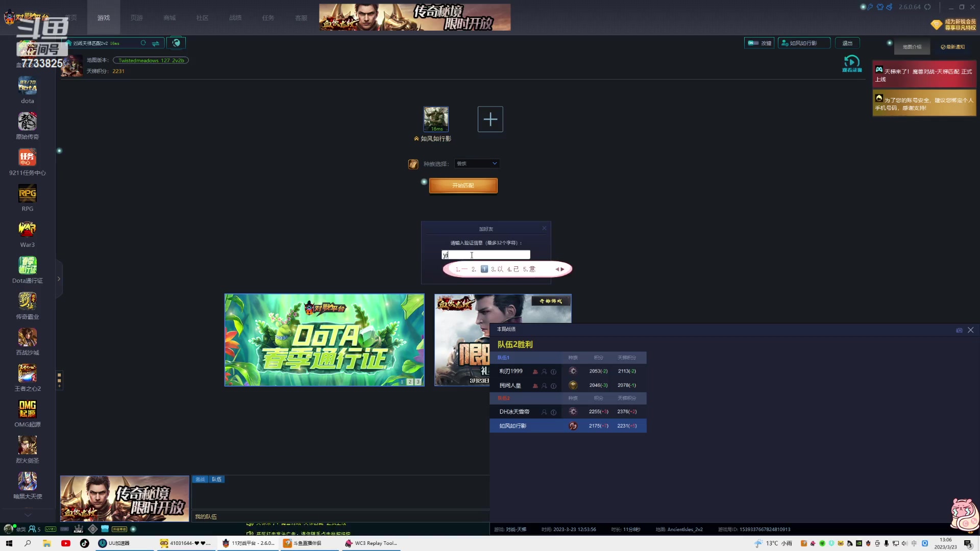Expand more games at the sidebar bottom chevron
The height and width of the screenshot is (551, 980).
28,514
